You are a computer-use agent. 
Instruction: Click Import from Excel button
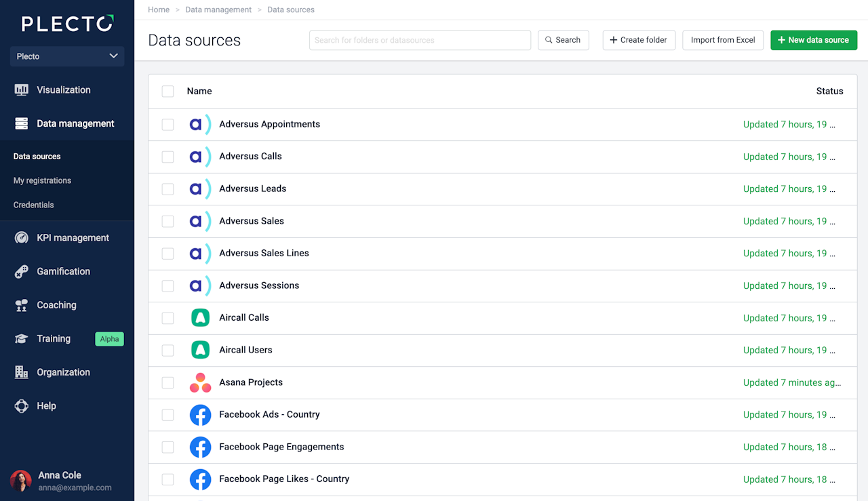723,40
